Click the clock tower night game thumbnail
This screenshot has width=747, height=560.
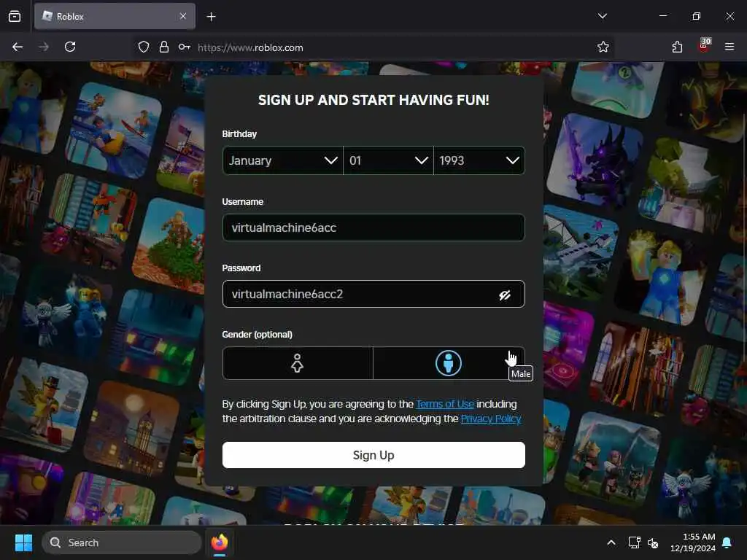(131, 429)
